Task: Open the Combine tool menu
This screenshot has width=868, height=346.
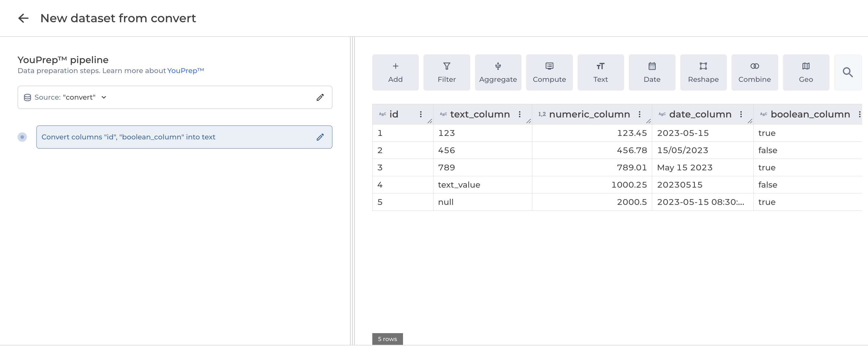Action: click(x=754, y=72)
